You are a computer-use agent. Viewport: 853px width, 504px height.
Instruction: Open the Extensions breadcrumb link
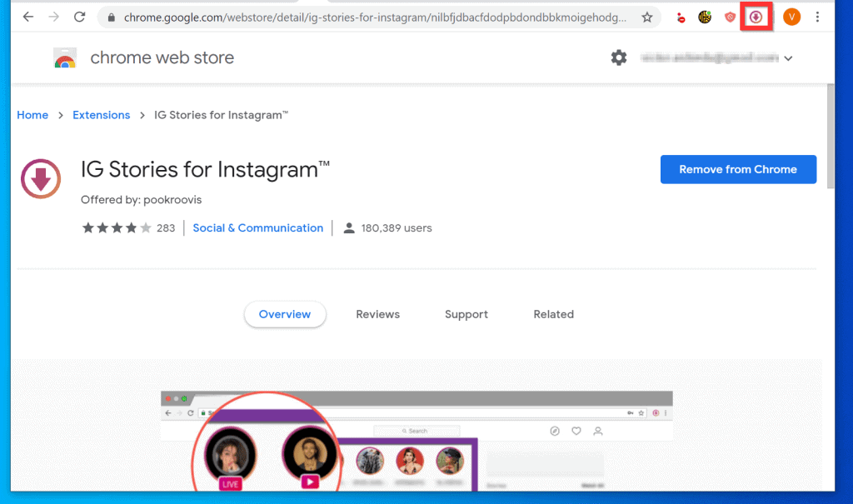[x=101, y=115]
